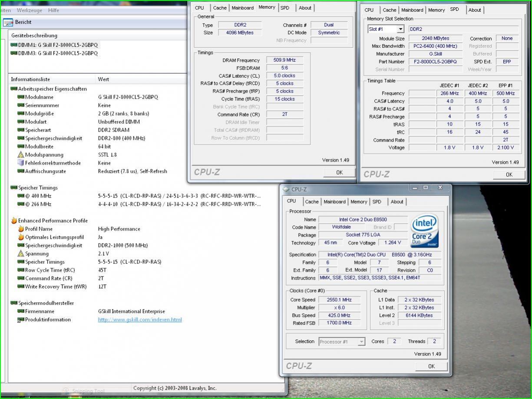The image size is (532, 399).
Task: Click the memory chip icon beside DIMM1
Action: (14, 45)
